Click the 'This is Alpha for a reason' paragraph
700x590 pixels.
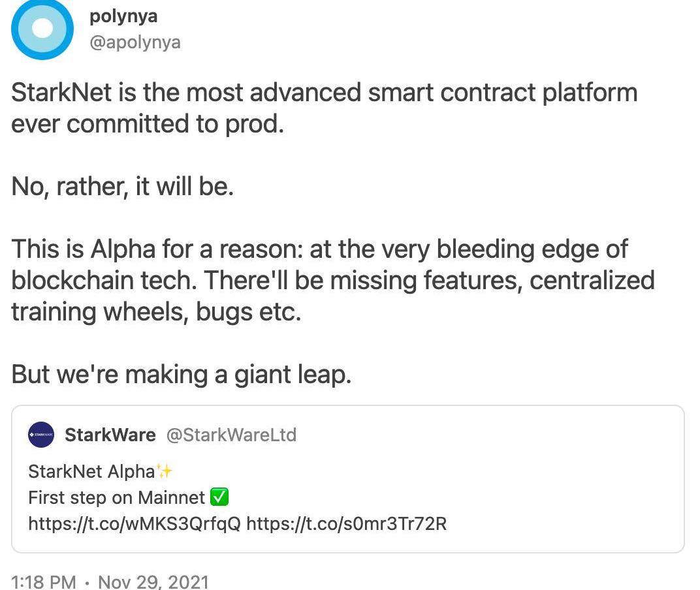tap(320, 249)
